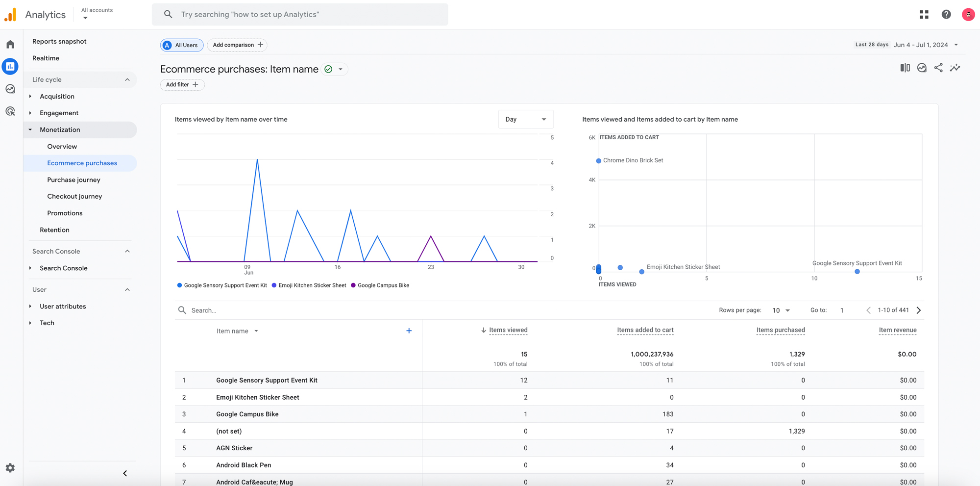Open the All accounts dropdown

97,14
